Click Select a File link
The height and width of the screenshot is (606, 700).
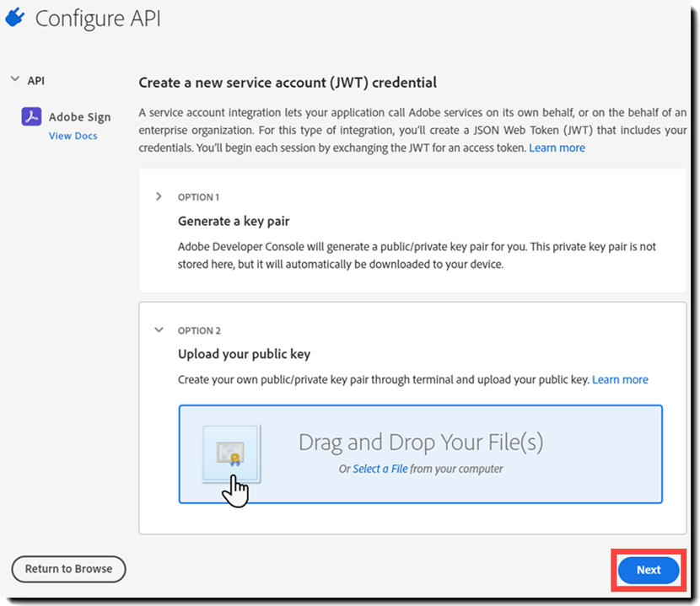pos(380,469)
